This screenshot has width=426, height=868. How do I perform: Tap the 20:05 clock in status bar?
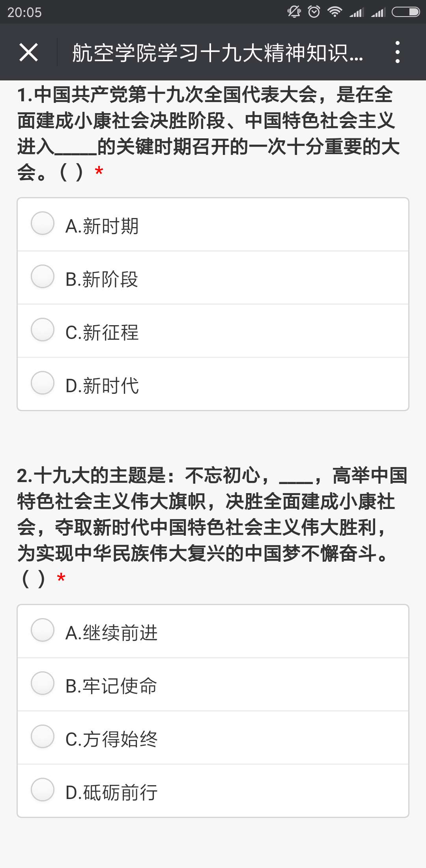click(24, 13)
